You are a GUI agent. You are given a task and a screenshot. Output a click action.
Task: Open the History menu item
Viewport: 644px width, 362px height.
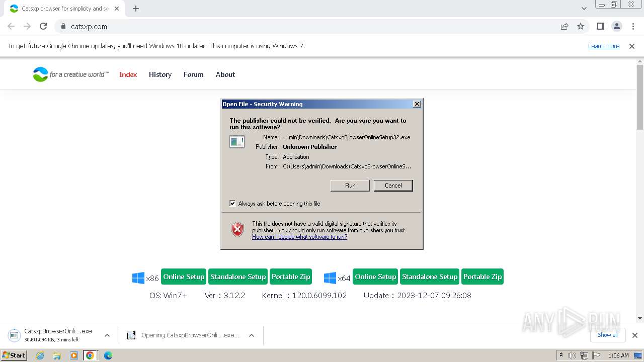160,74
